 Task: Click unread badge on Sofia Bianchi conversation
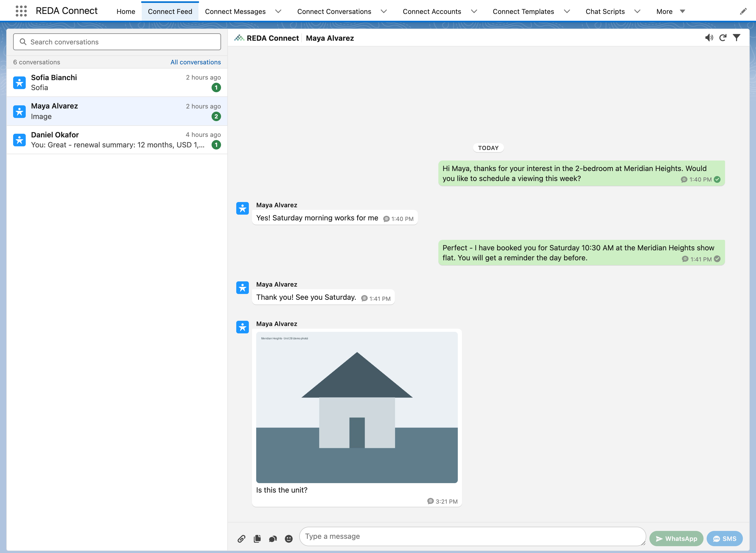point(216,88)
